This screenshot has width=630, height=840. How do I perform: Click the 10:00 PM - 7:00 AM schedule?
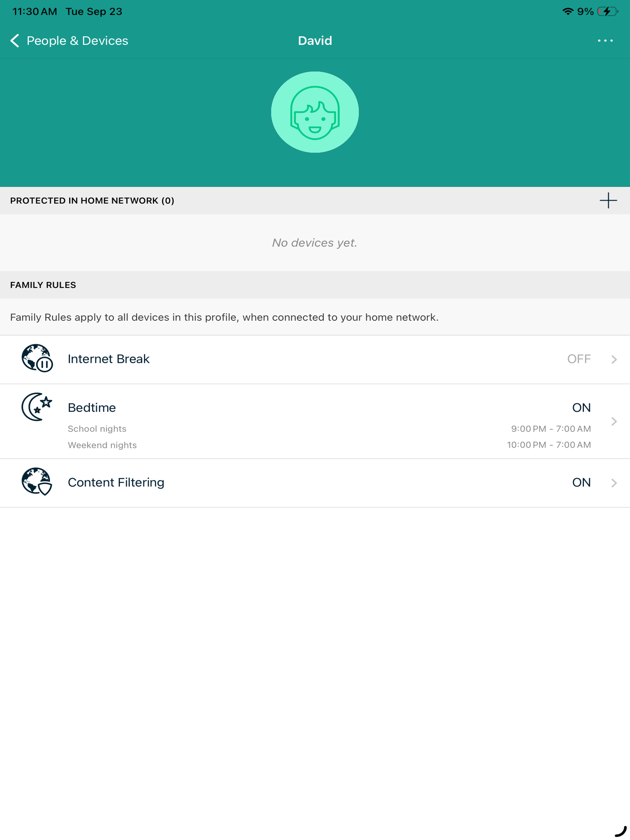[x=549, y=445]
